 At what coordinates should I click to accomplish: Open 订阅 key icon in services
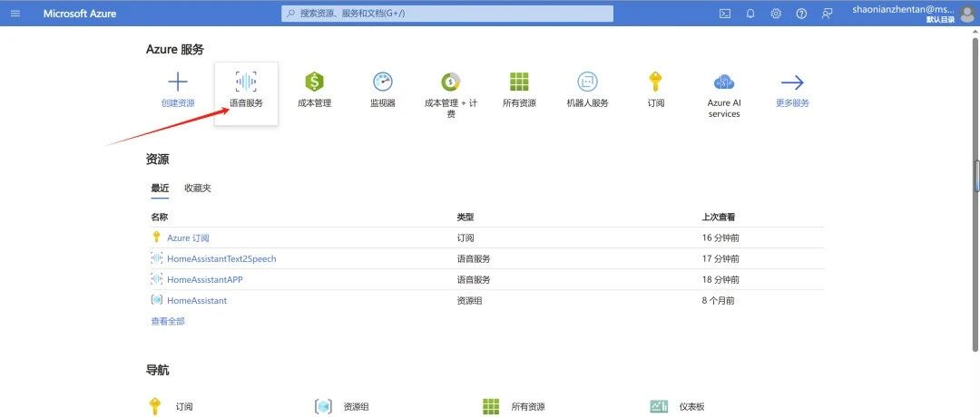tap(656, 82)
